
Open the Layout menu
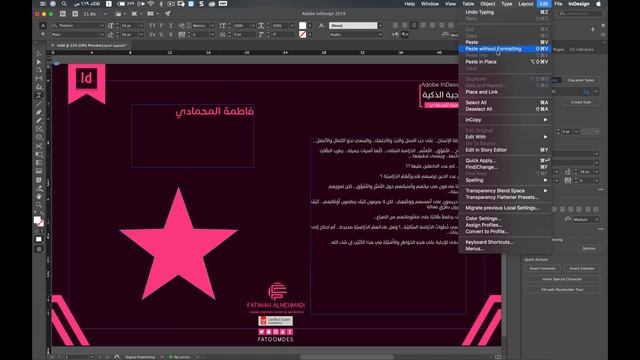click(x=525, y=4)
